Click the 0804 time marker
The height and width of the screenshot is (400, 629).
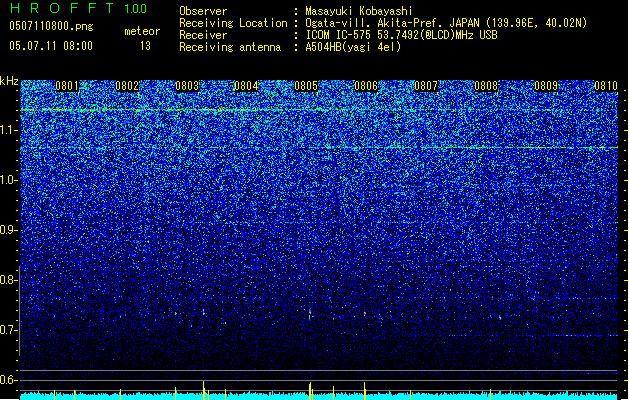246,86
